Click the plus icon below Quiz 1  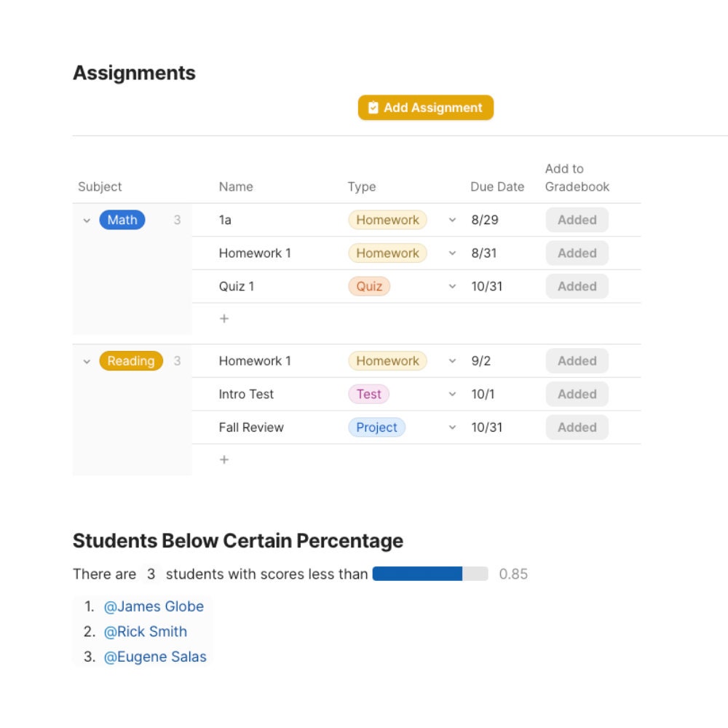pyautogui.click(x=224, y=319)
